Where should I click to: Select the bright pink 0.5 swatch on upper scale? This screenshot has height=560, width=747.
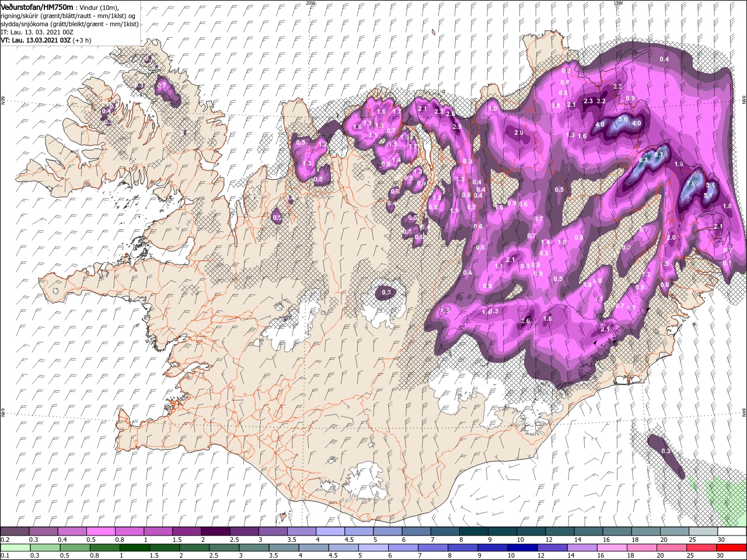click(x=101, y=531)
